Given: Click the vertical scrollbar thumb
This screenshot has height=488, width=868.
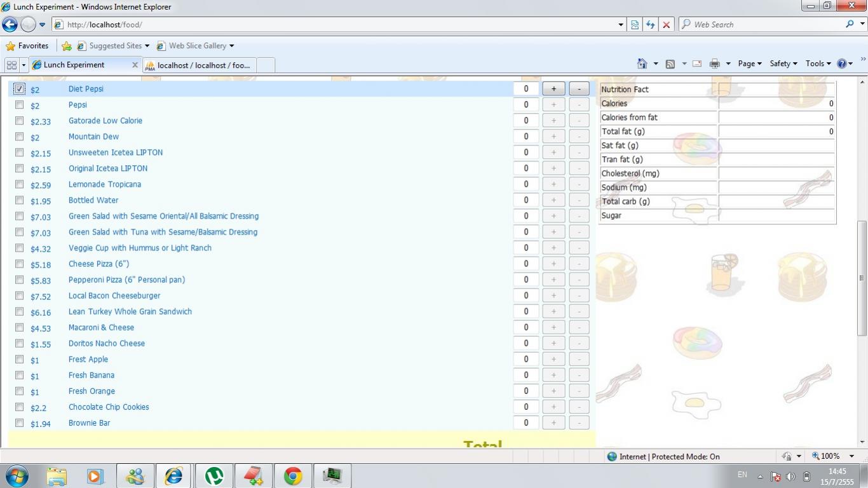Looking at the screenshot, I should (862, 278).
